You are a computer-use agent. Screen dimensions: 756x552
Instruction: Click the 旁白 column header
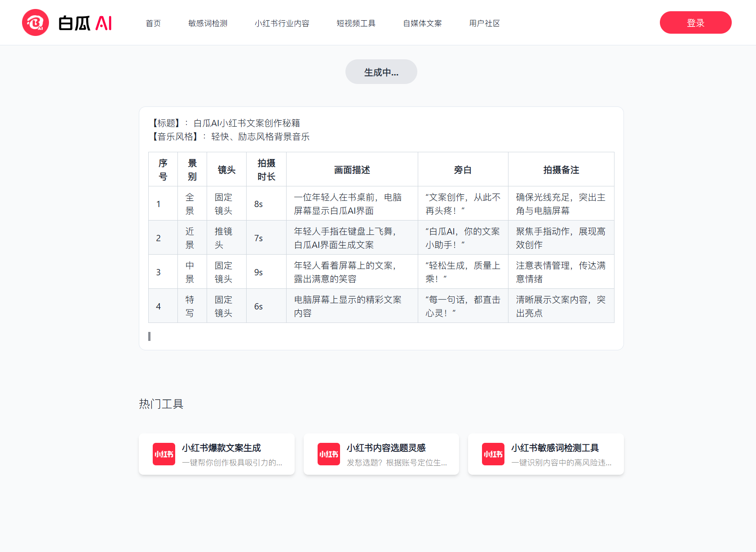[x=463, y=170]
